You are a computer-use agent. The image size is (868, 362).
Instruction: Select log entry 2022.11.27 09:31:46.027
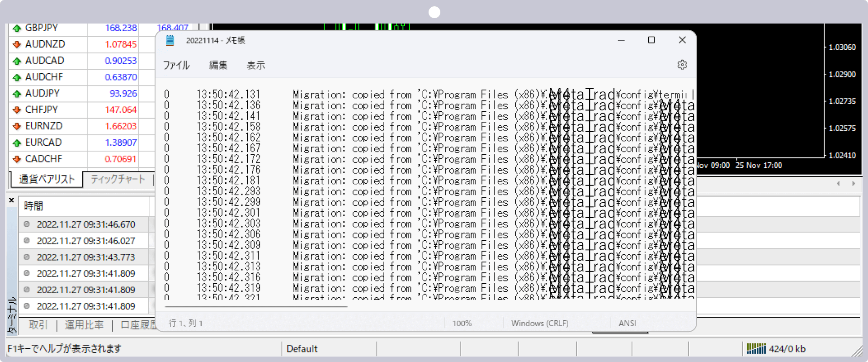(86, 241)
